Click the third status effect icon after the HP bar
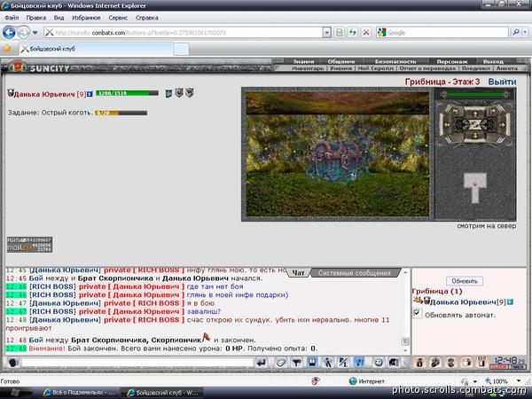This screenshot has width=532, height=399. [x=190, y=92]
